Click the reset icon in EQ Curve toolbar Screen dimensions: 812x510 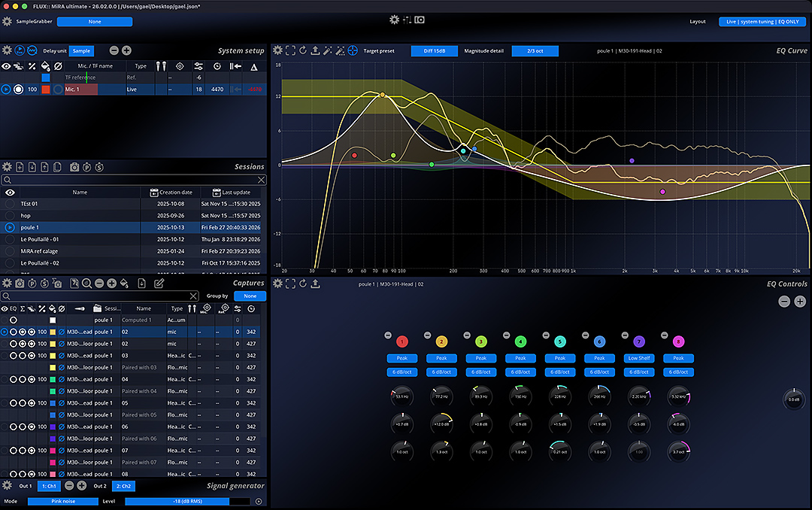302,50
